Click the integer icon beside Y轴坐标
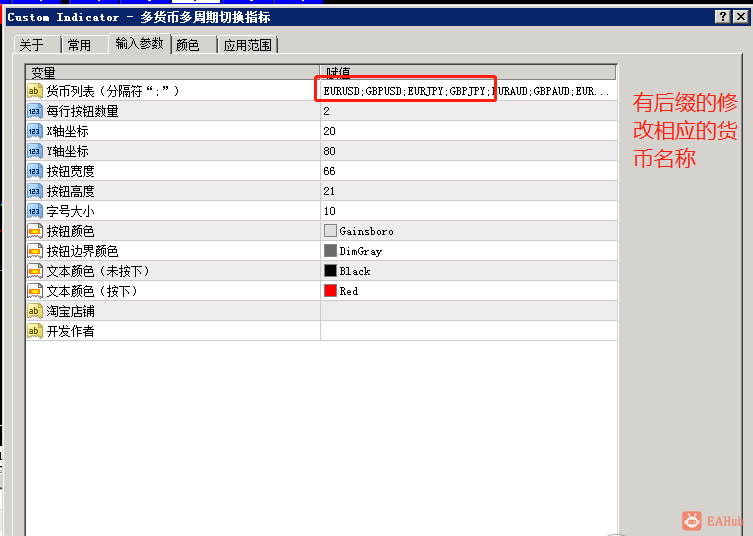Image resolution: width=753 pixels, height=536 pixels. pyautogui.click(x=35, y=151)
